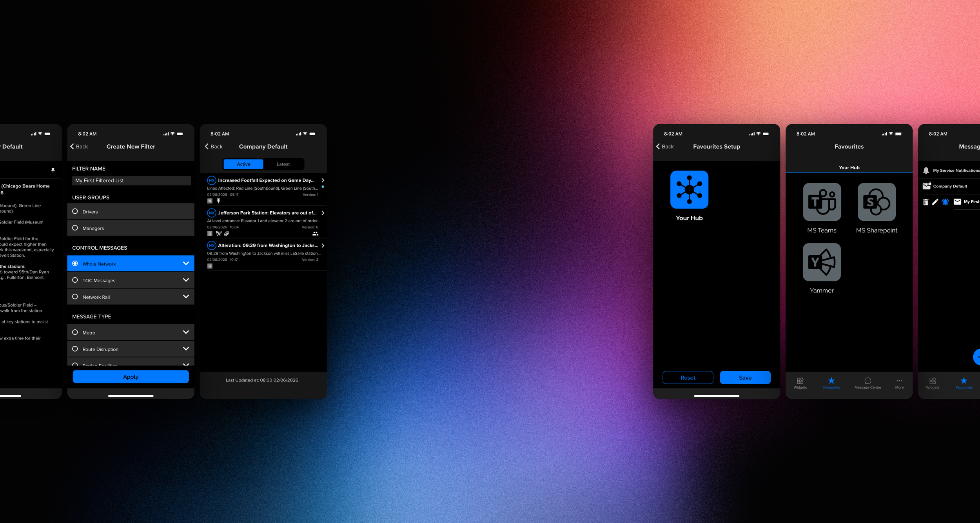This screenshot has height=523, width=980.
Task: Click the pencil edit icon beside My First filter
Action: click(935, 202)
